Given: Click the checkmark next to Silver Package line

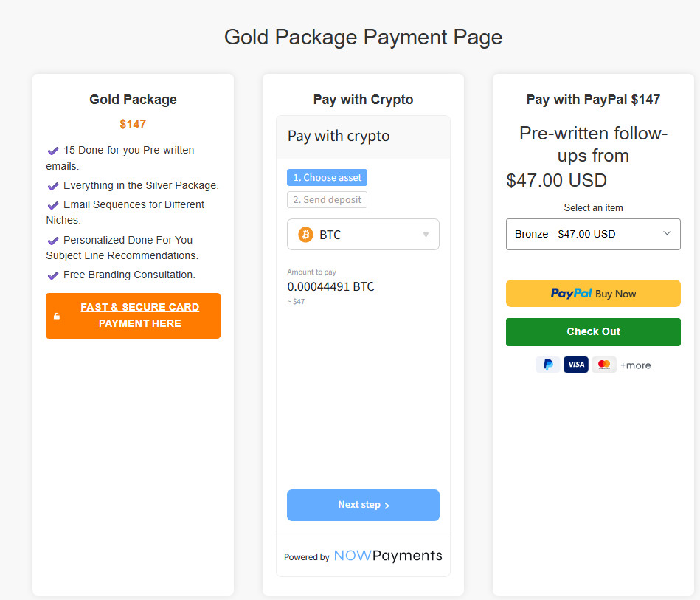Looking at the screenshot, I should pos(53,186).
